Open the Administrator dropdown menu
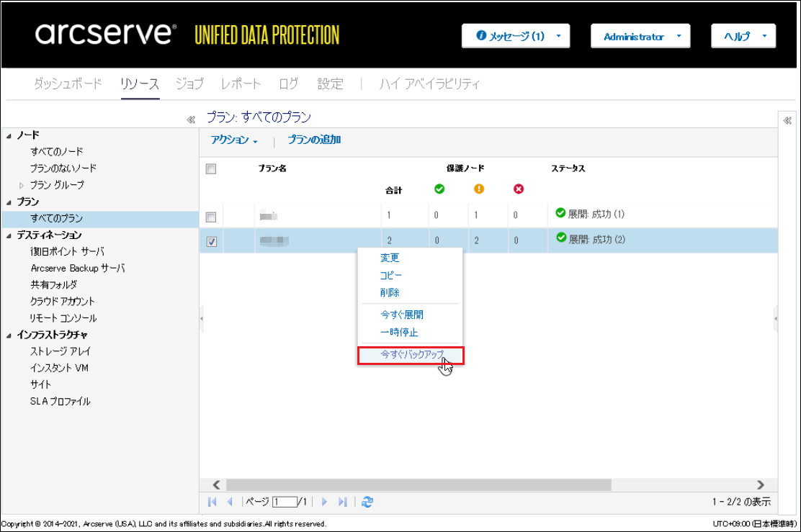801x532 pixels. coord(640,36)
